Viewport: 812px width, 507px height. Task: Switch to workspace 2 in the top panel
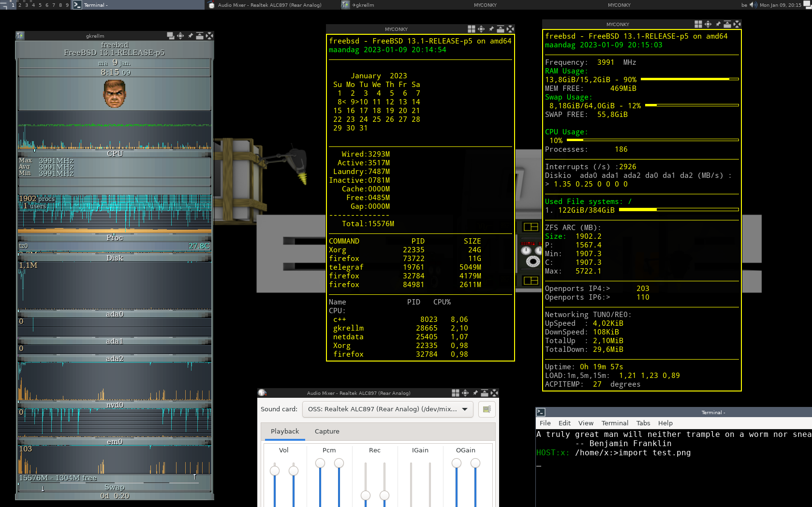20,5
